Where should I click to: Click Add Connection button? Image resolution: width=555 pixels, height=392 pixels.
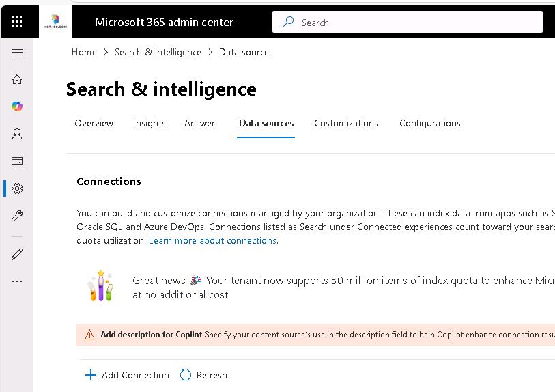127,375
